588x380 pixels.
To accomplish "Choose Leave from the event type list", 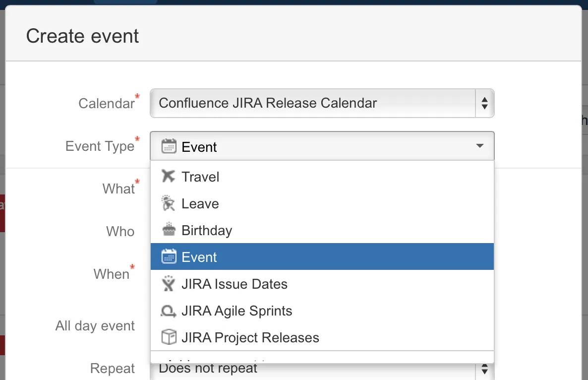I will point(322,203).
